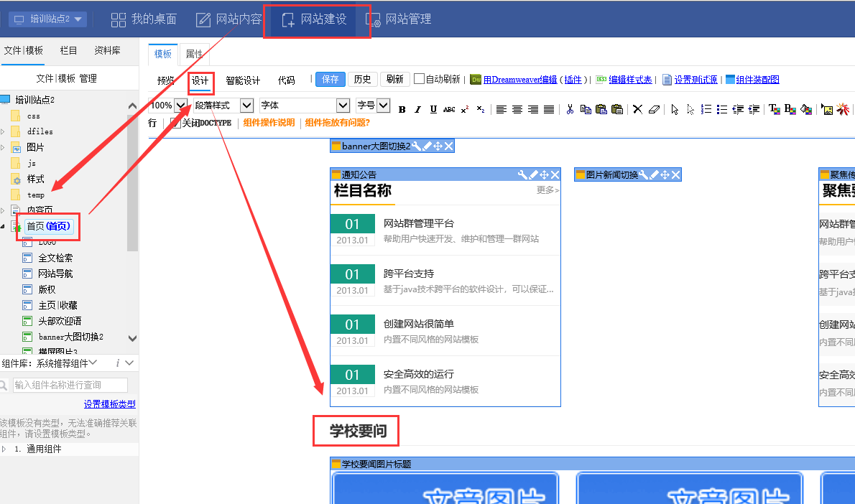Remove the 图片新闻切换 component with X icon
Viewport: 855px width, 504px height.
[675, 174]
